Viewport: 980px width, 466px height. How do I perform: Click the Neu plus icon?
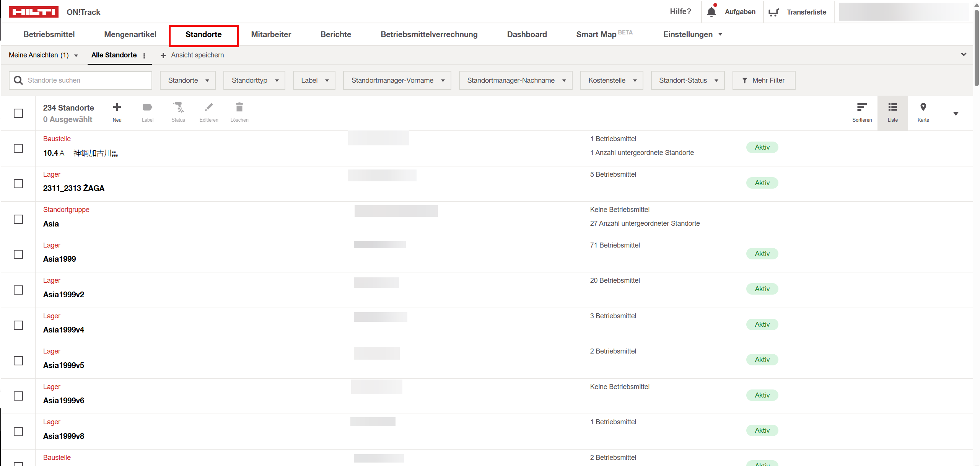pyautogui.click(x=117, y=108)
